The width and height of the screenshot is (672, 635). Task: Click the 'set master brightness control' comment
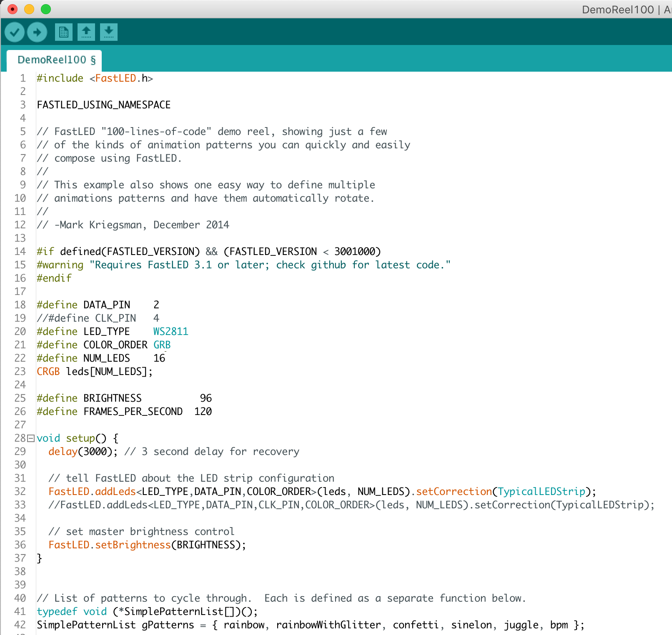(x=141, y=532)
